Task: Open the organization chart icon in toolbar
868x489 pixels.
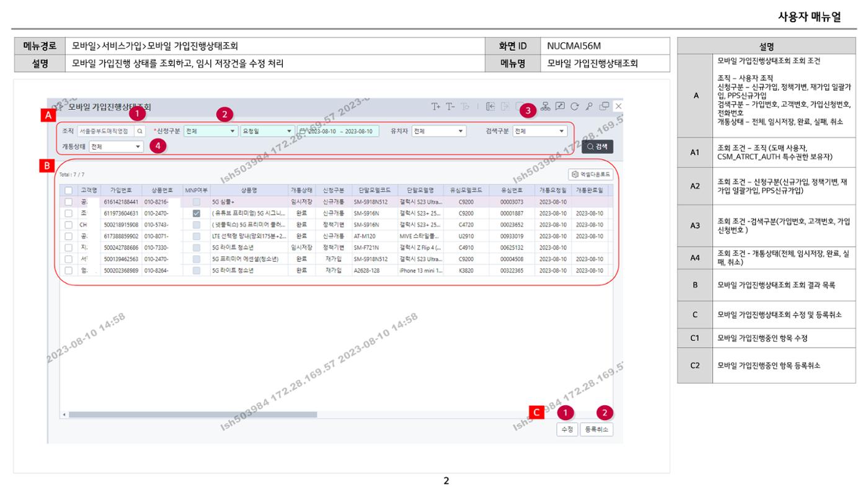Action: 546,107
